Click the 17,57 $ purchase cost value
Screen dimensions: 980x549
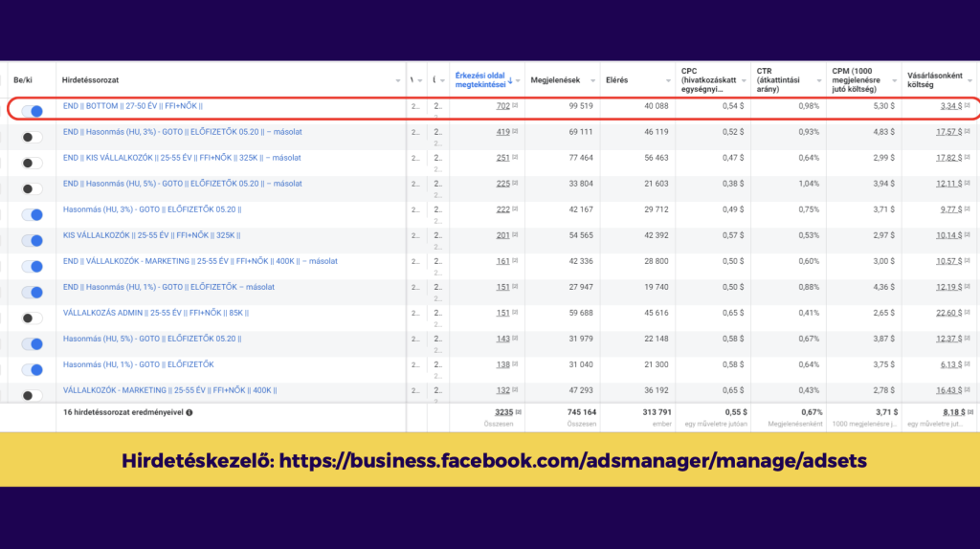point(947,132)
